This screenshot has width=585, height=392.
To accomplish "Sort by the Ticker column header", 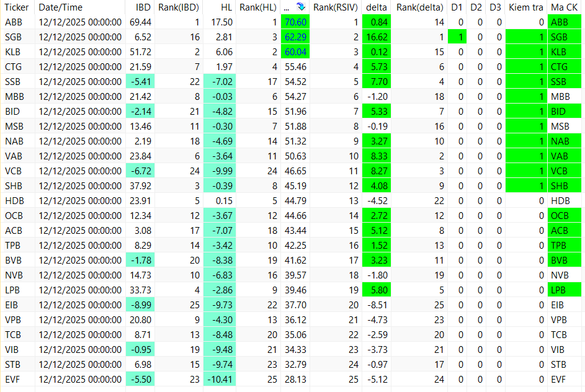I will (x=17, y=7).
